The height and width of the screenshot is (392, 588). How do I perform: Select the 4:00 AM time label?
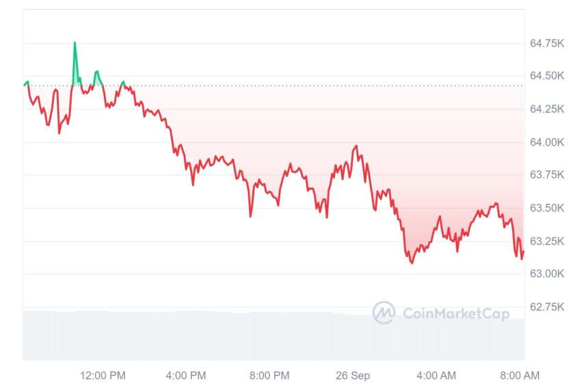(x=436, y=376)
